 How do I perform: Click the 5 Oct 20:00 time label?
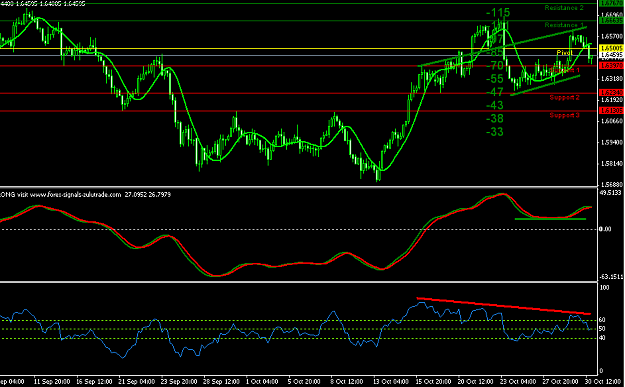304,381
